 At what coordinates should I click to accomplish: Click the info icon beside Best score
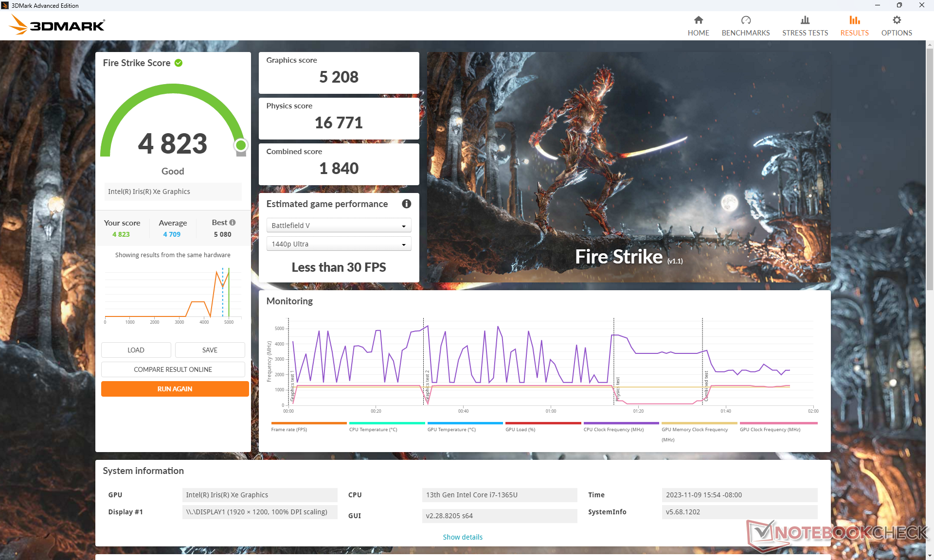coord(233,222)
